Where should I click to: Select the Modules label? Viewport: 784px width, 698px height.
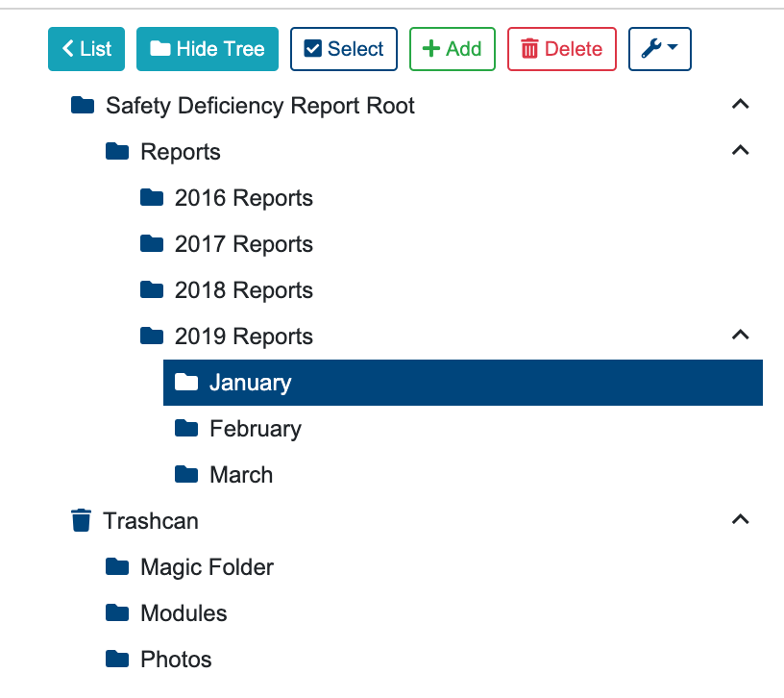pyautogui.click(x=184, y=613)
